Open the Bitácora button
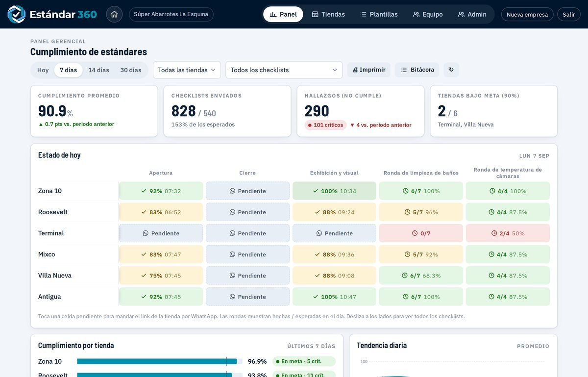Viewport: 588px width, 377px height. coord(417,70)
